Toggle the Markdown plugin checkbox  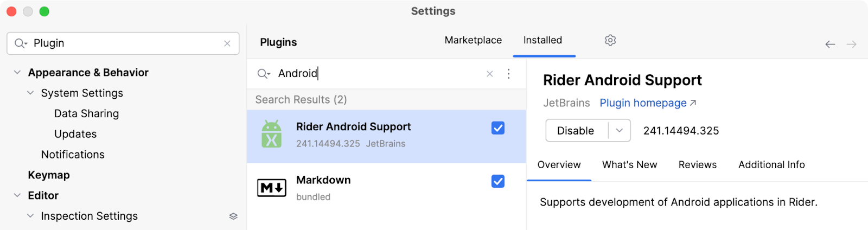pyautogui.click(x=498, y=181)
